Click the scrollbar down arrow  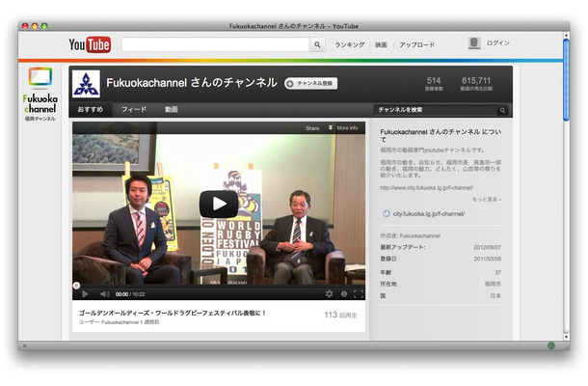(566, 337)
